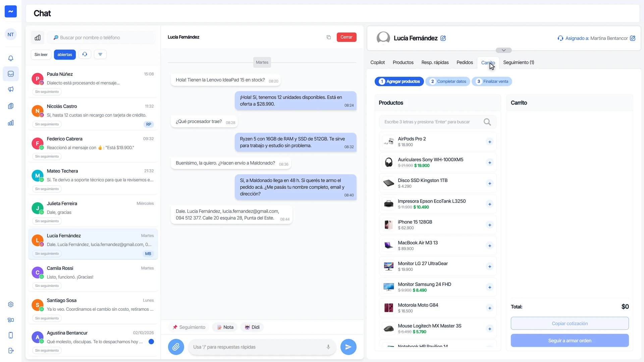The width and height of the screenshot is (644, 362).
Task: Click the Seguimiento chip below chat
Action: (x=189, y=327)
